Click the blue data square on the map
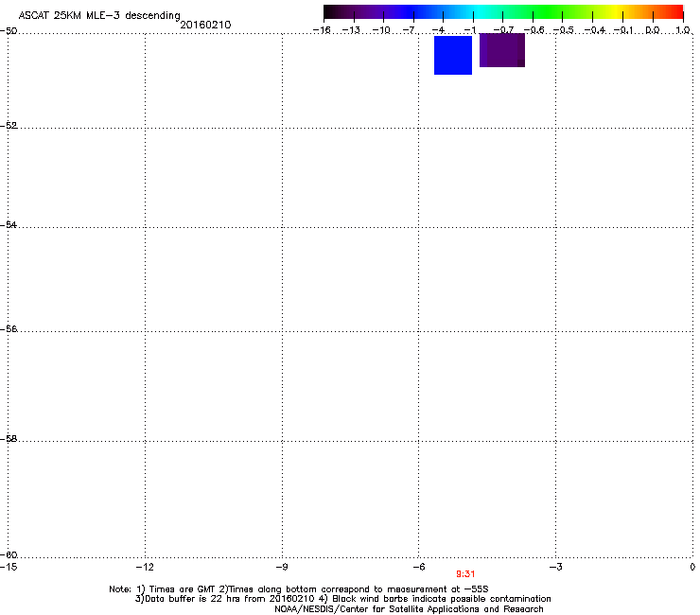Screen dimensions: 700x615 453,55
